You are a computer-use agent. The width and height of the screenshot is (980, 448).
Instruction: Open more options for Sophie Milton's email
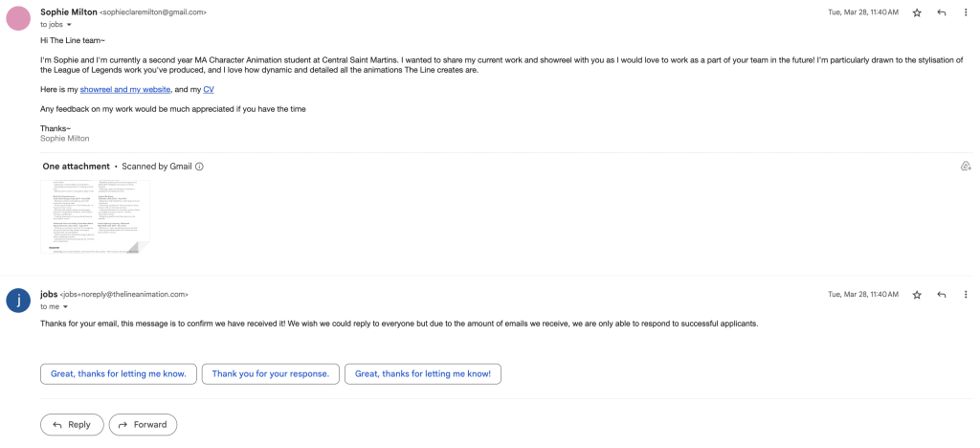pos(966,12)
